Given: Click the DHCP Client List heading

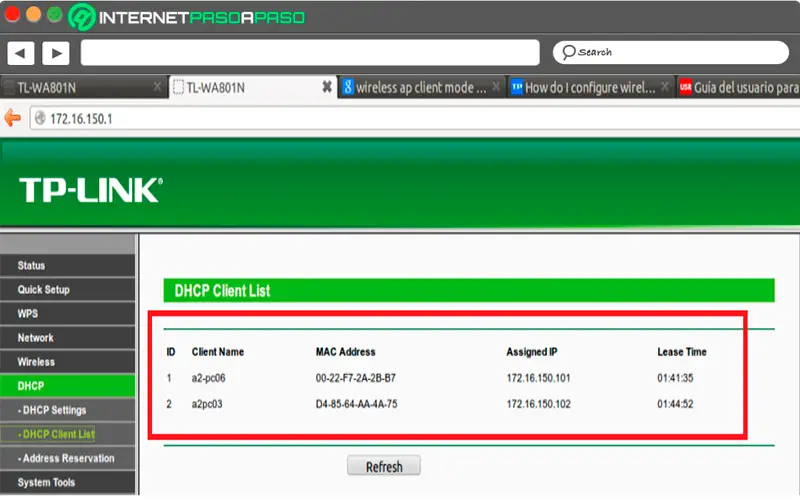Looking at the screenshot, I should (222, 291).
